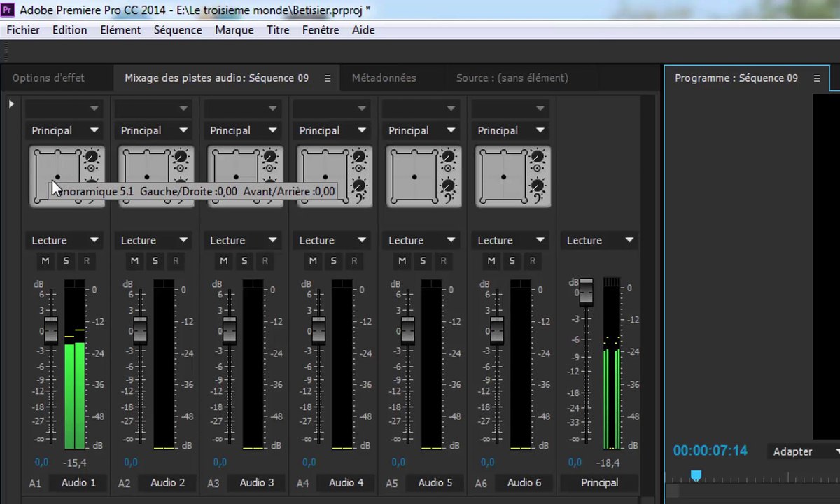
Task: Mute track Audio 1 with M button
Action: (x=45, y=261)
